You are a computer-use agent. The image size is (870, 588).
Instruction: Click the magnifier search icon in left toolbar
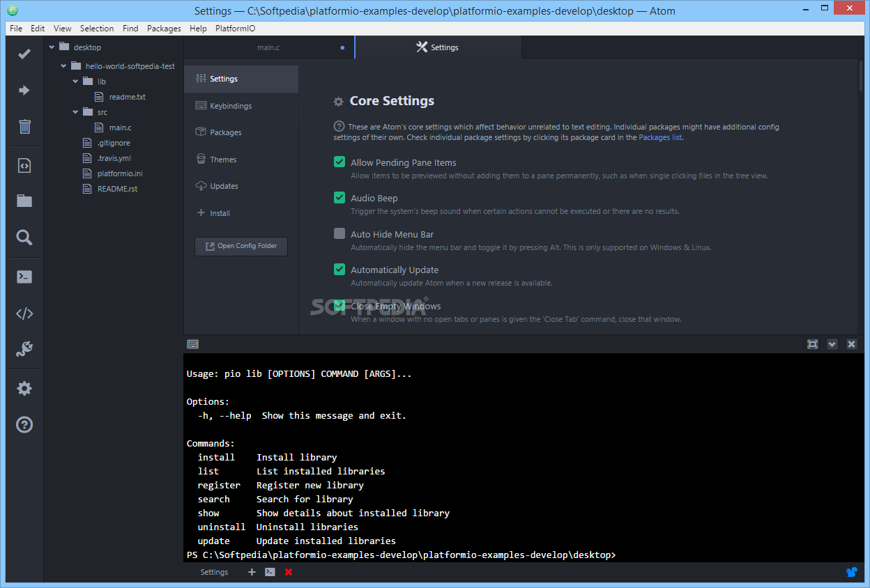(x=24, y=238)
